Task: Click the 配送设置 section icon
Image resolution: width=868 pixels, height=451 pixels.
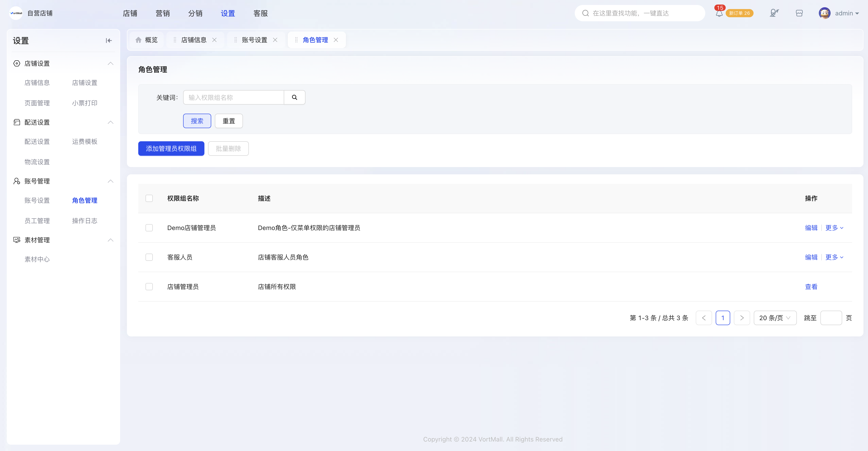Action: tap(17, 122)
